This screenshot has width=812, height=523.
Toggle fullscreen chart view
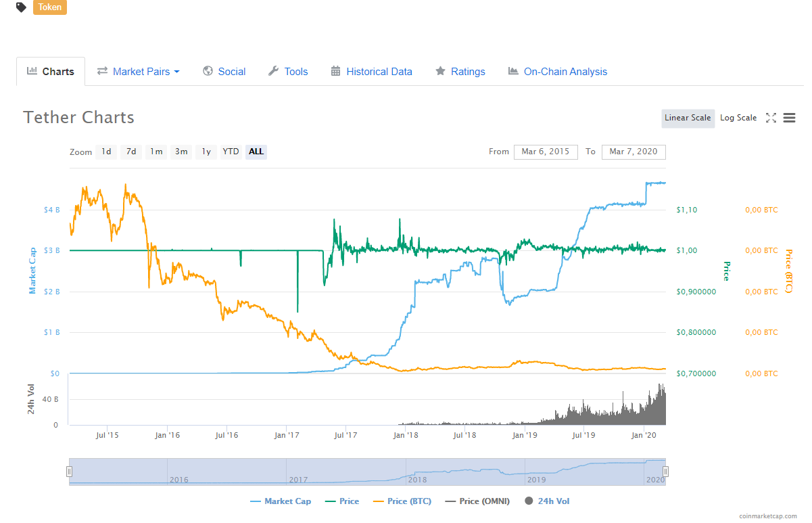[771, 118]
